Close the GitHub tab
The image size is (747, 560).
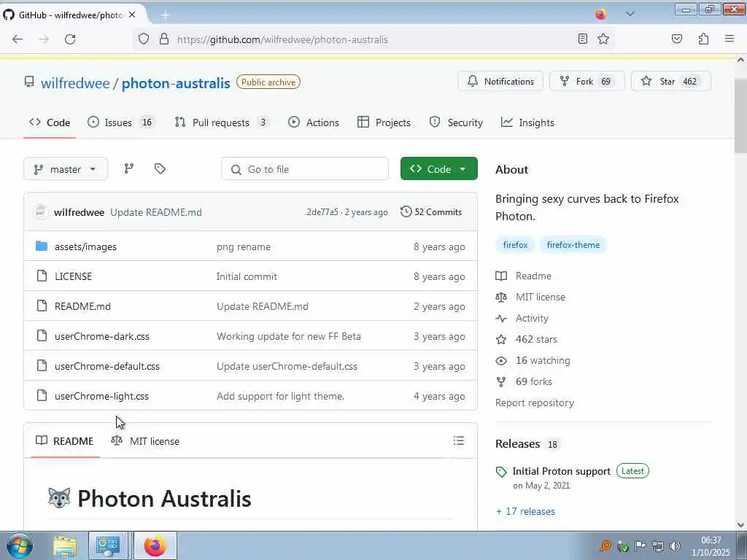[132, 15]
